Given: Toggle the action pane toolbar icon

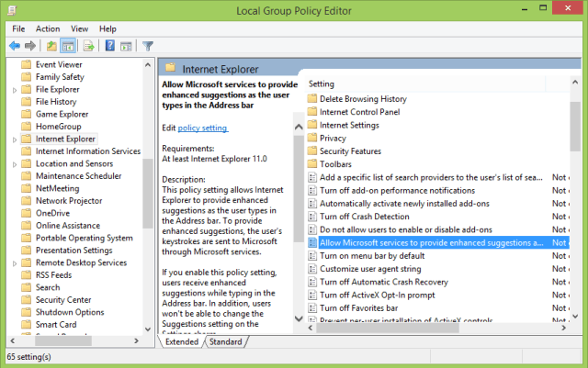Looking at the screenshot, I should point(126,47).
